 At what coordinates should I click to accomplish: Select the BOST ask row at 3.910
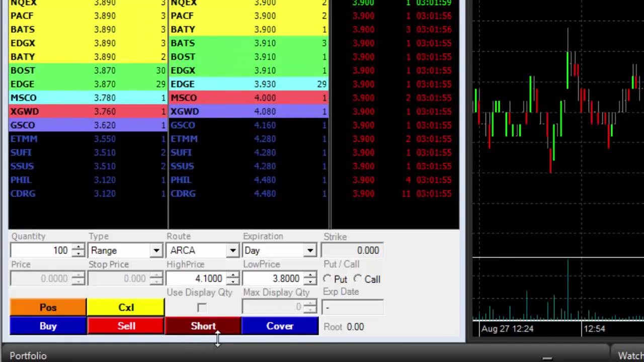coord(249,57)
